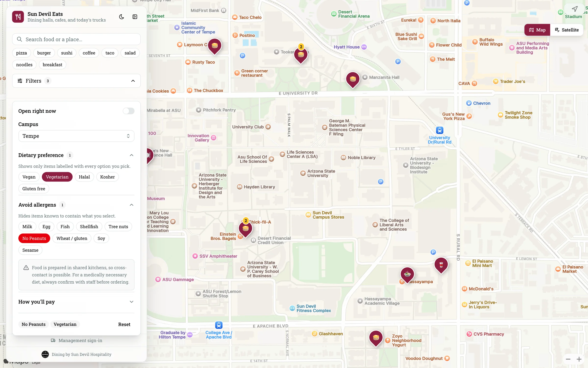Click the Noble Library map marker
Screen dimensions: 588x368
[343, 158]
